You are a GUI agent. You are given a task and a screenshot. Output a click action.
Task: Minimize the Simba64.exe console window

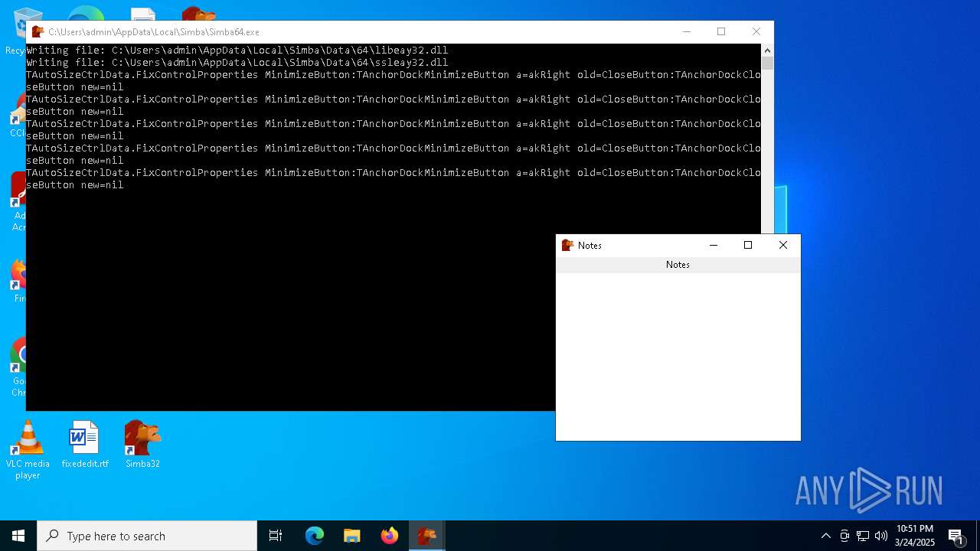(x=687, y=31)
